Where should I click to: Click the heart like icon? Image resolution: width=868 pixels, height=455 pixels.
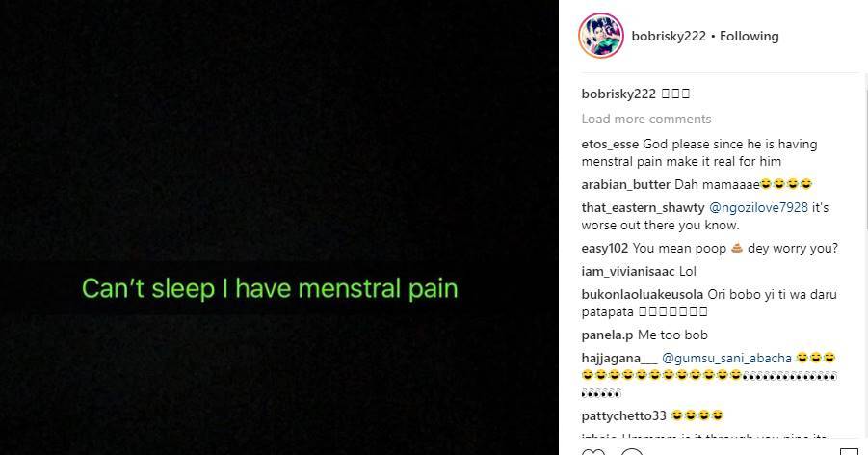tap(593, 452)
